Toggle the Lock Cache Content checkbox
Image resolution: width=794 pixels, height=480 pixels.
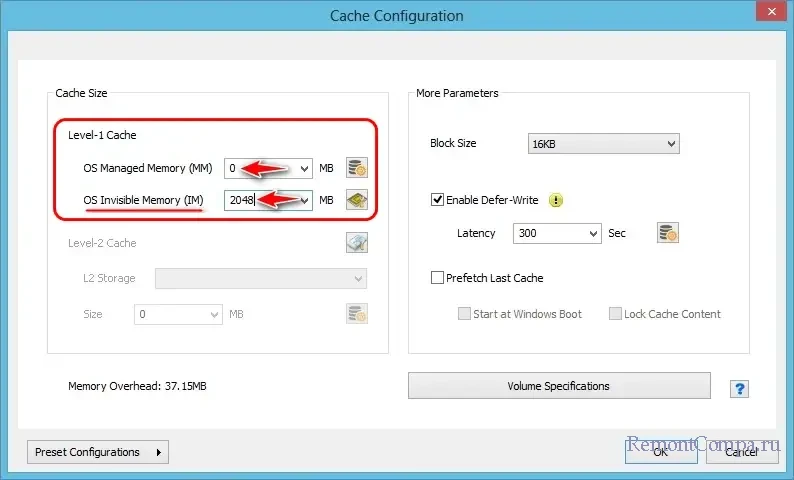click(x=615, y=314)
